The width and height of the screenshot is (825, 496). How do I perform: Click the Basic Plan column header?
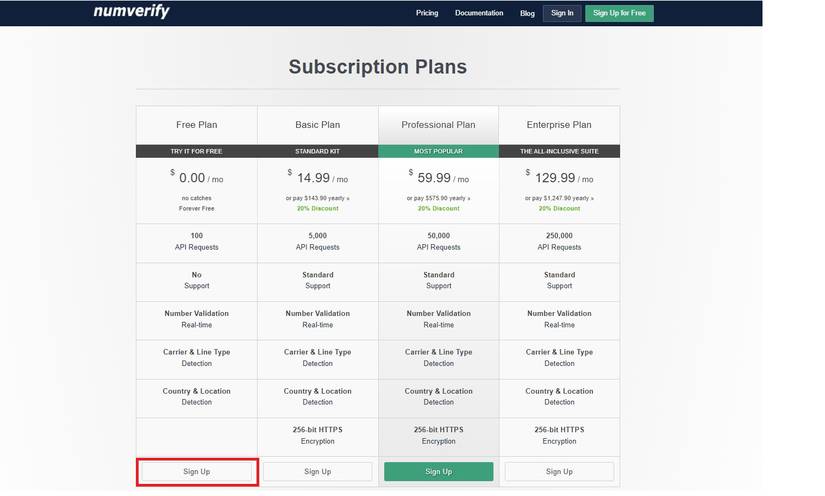[x=318, y=125]
